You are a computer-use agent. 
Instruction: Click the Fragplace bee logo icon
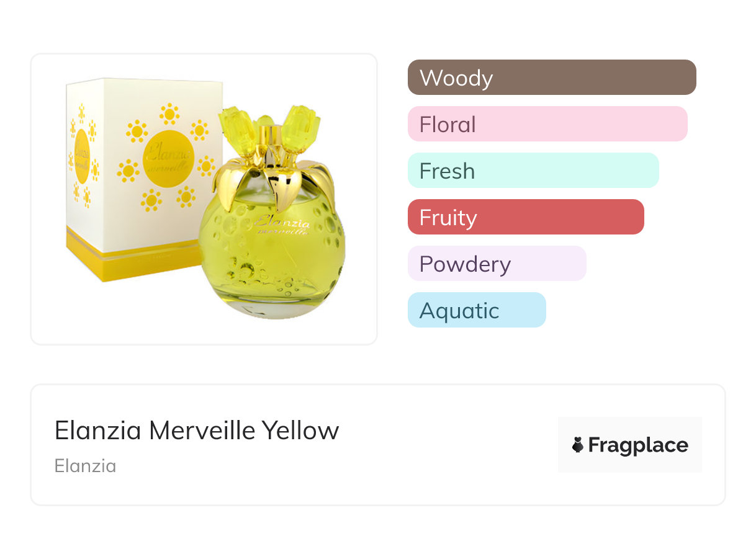(x=578, y=445)
